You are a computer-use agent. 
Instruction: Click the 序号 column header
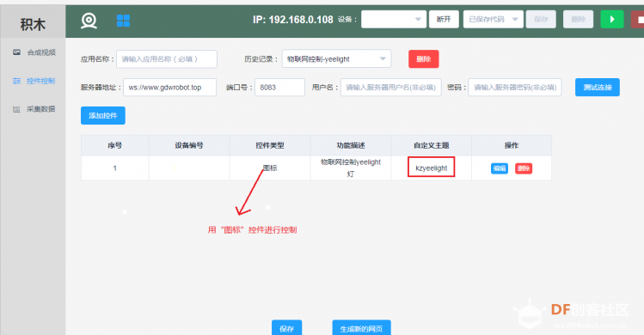[x=114, y=145]
